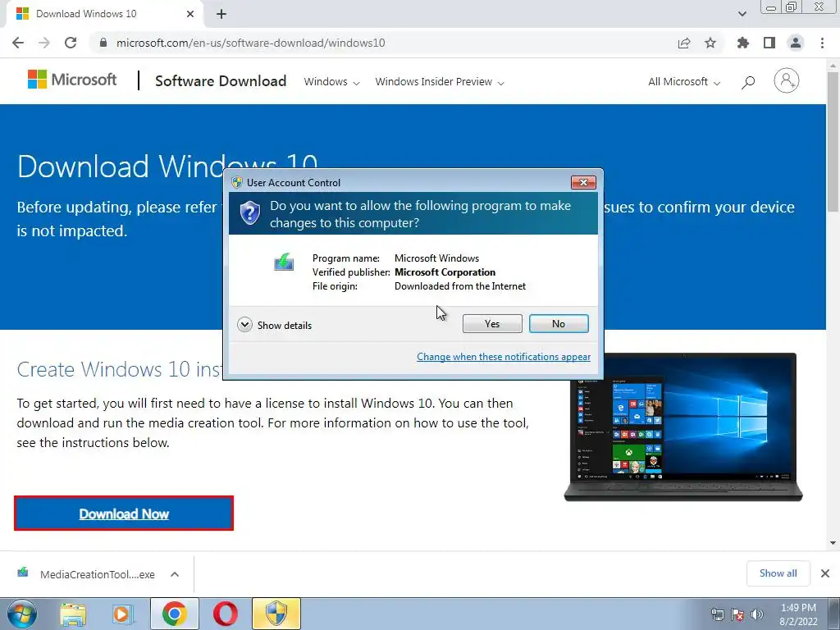Click the browser back arrow

point(18,43)
